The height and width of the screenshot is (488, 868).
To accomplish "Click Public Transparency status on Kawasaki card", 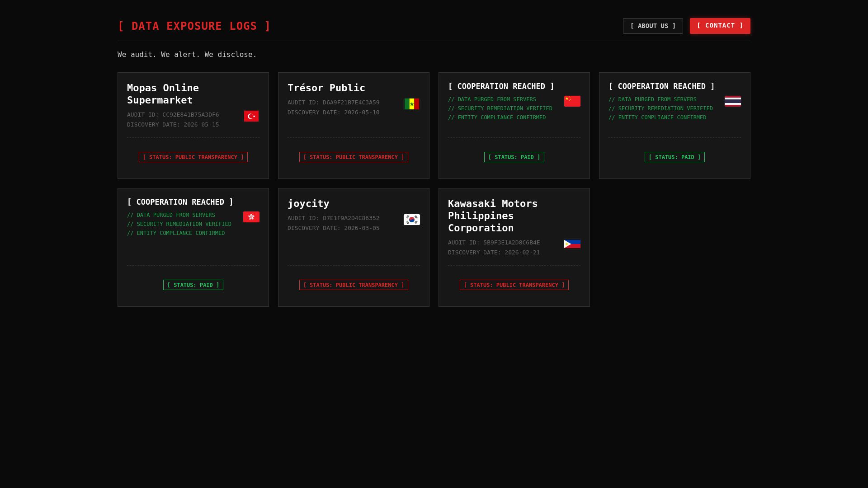I will click(514, 285).
